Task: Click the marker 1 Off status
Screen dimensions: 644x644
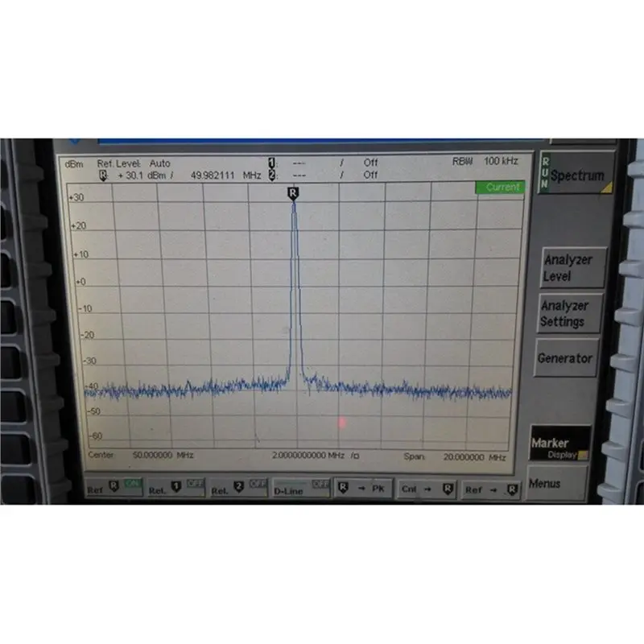Action: click(370, 163)
